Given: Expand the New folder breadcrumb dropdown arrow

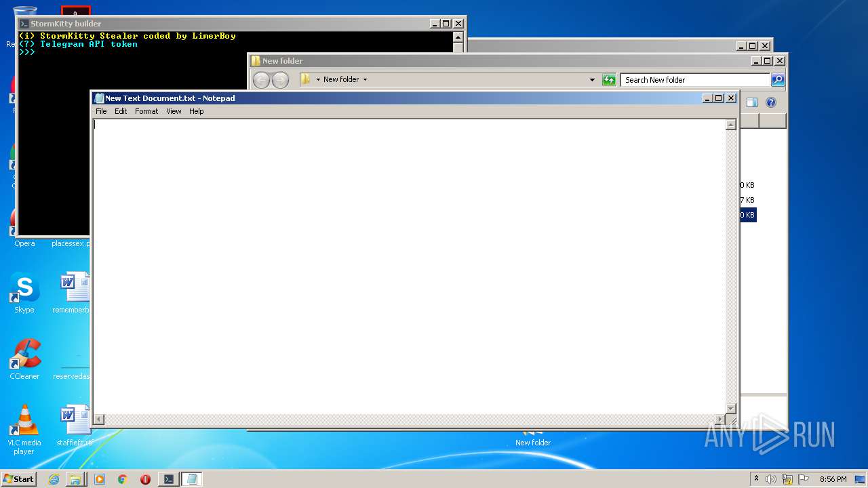Looking at the screenshot, I should click(365, 79).
